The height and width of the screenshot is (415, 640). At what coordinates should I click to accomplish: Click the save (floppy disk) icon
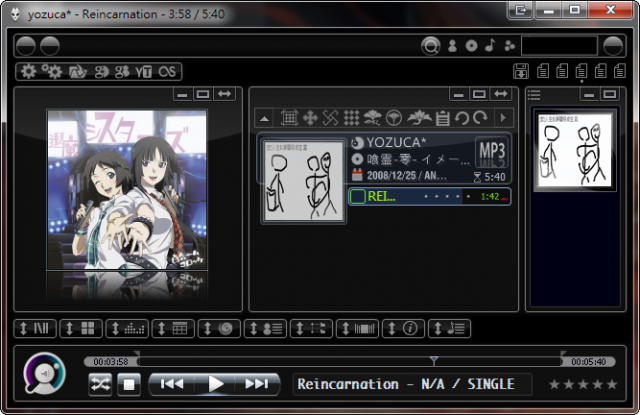pos(521,71)
